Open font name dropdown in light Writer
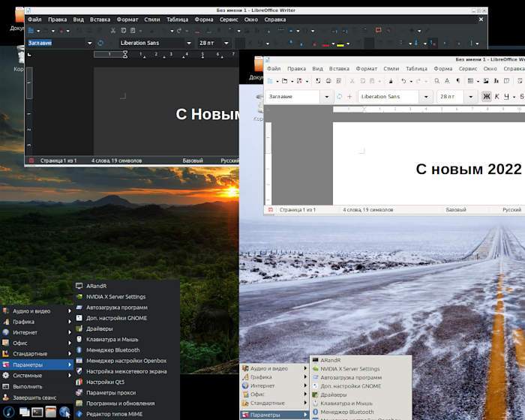The image size is (525, 420). pyautogui.click(x=426, y=97)
